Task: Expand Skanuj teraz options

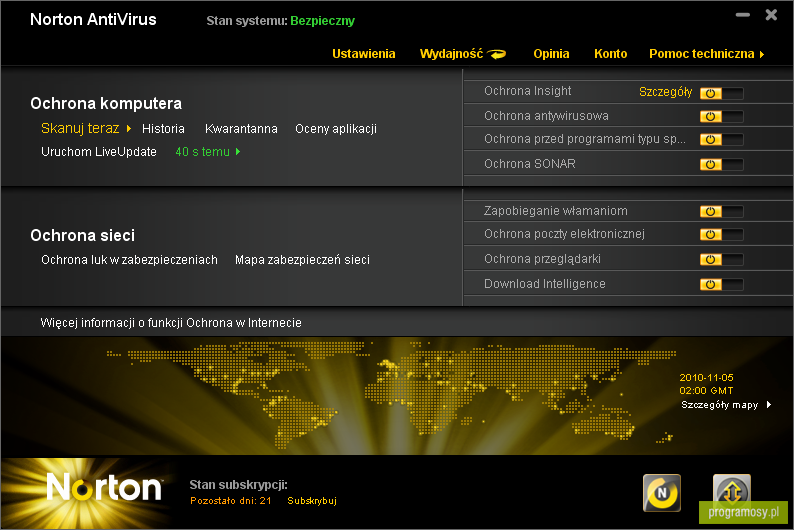Action: click(86, 129)
